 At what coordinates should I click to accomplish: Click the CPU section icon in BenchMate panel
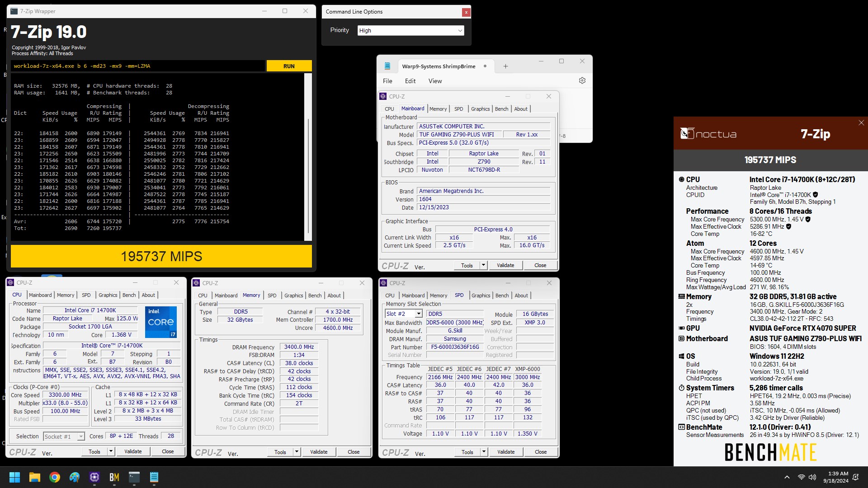click(x=681, y=179)
